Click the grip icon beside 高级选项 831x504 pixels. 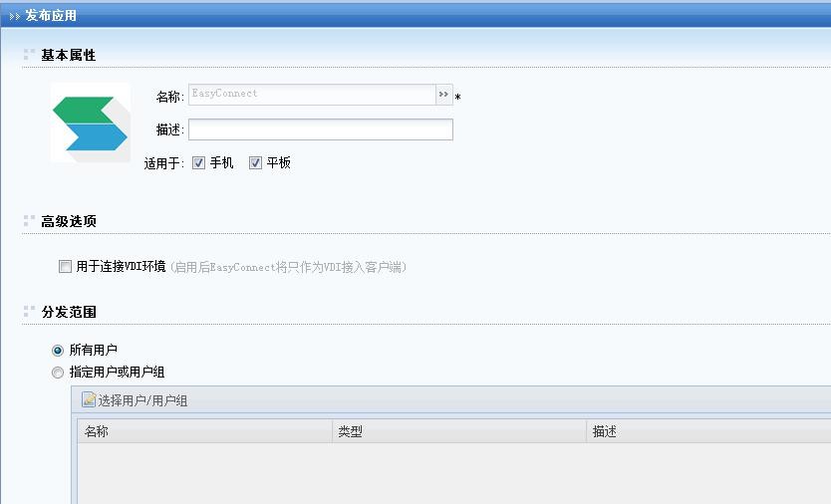pyautogui.click(x=29, y=221)
